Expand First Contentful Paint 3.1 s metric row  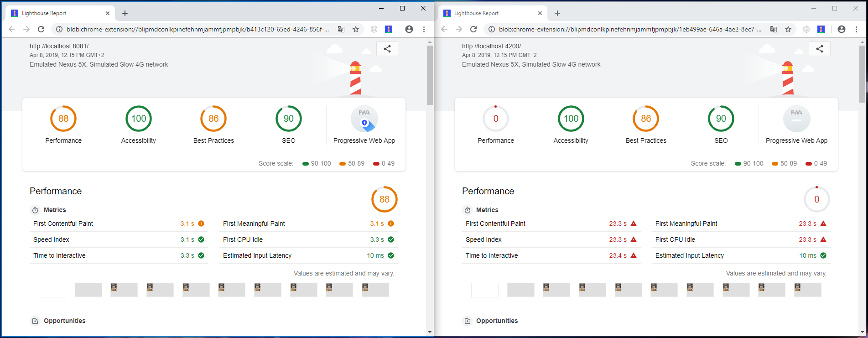click(119, 224)
